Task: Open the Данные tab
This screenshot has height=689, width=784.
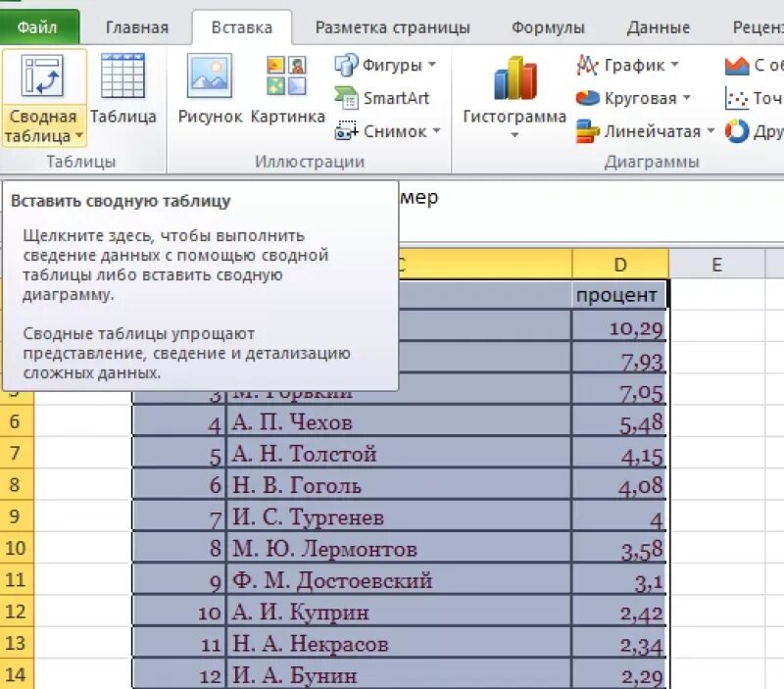Action: (x=658, y=27)
